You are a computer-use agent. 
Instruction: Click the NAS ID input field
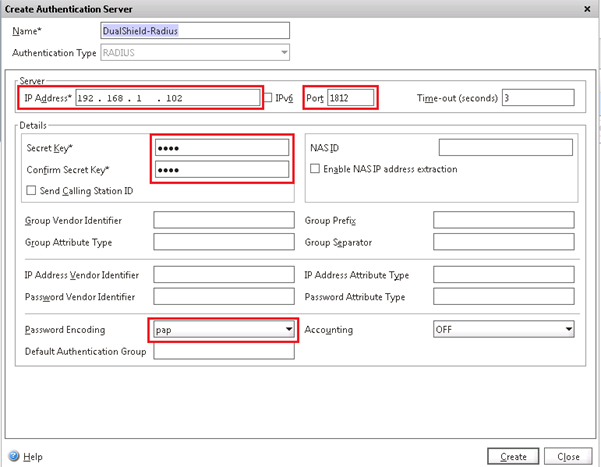[x=504, y=147]
